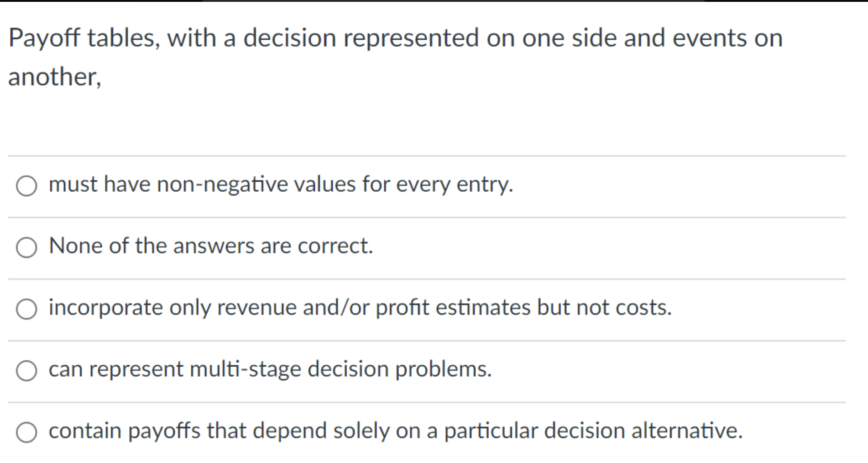
Task: Click the radio circle for the revenue option
Action: (27, 309)
